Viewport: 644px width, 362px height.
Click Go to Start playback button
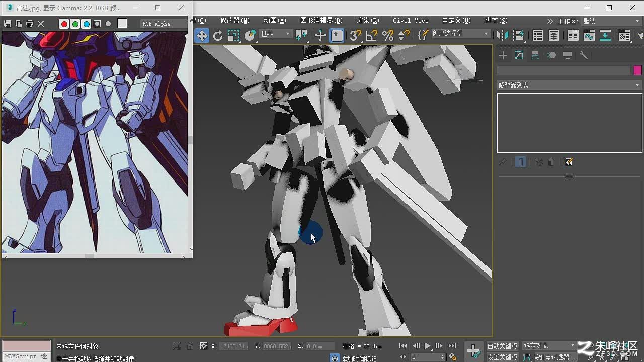point(403,346)
